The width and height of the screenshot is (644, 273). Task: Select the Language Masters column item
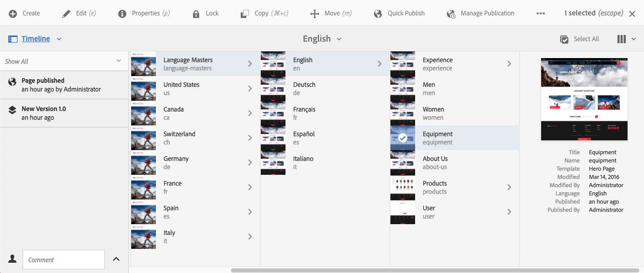click(188, 64)
